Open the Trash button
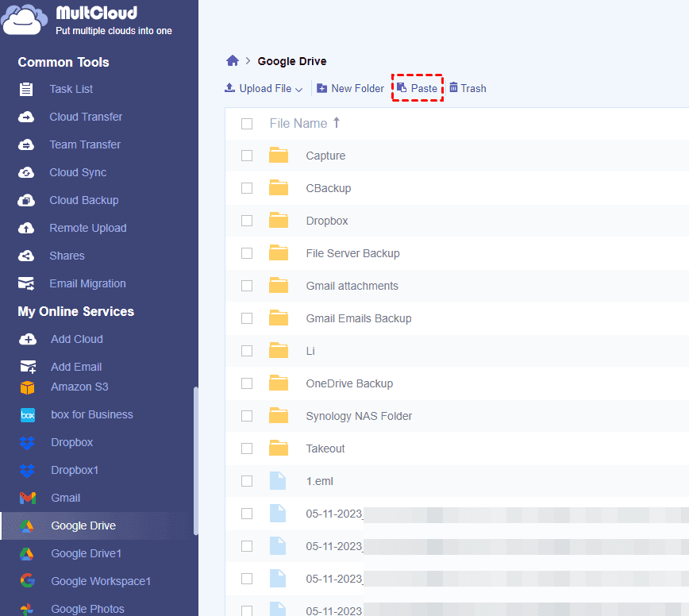Screen dimensions: 689x616 point(468,88)
